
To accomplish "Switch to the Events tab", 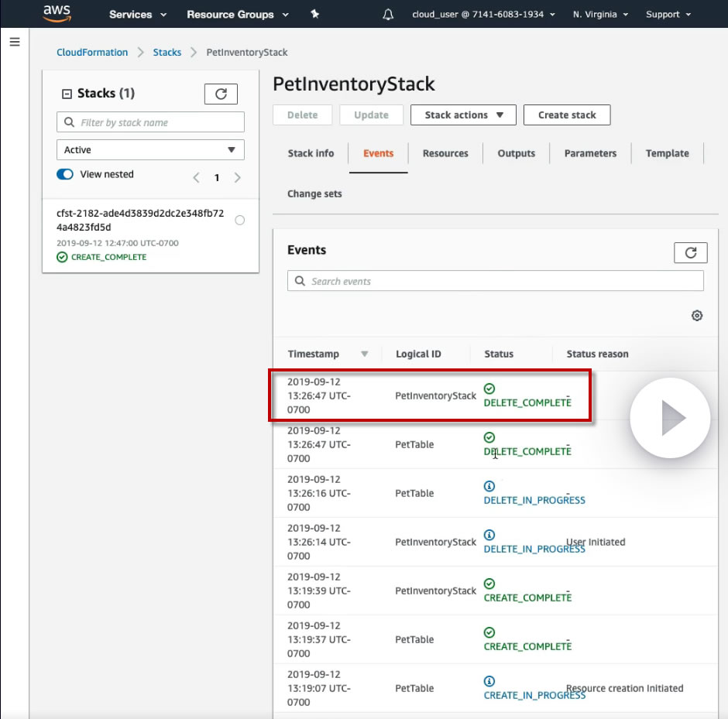I will [x=379, y=153].
